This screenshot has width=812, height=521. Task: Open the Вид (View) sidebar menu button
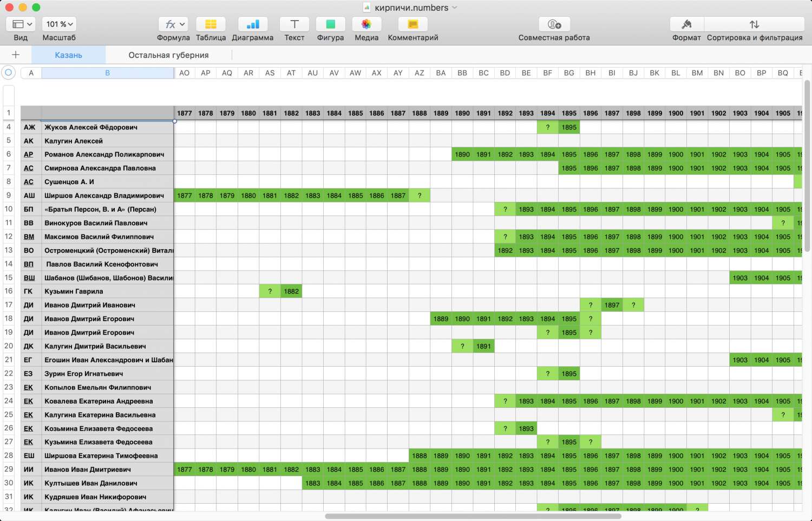click(21, 24)
